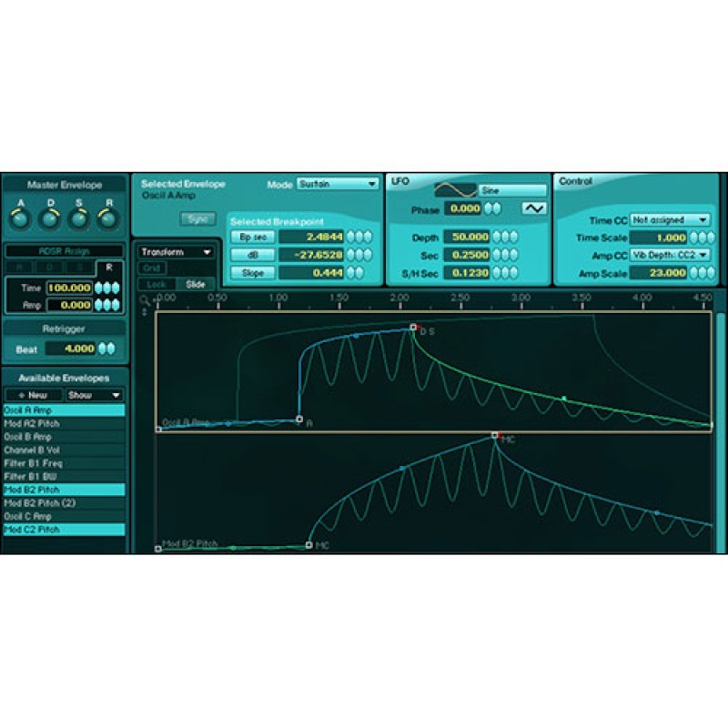Click the Master Envelope Attack knob

[x=20, y=219]
